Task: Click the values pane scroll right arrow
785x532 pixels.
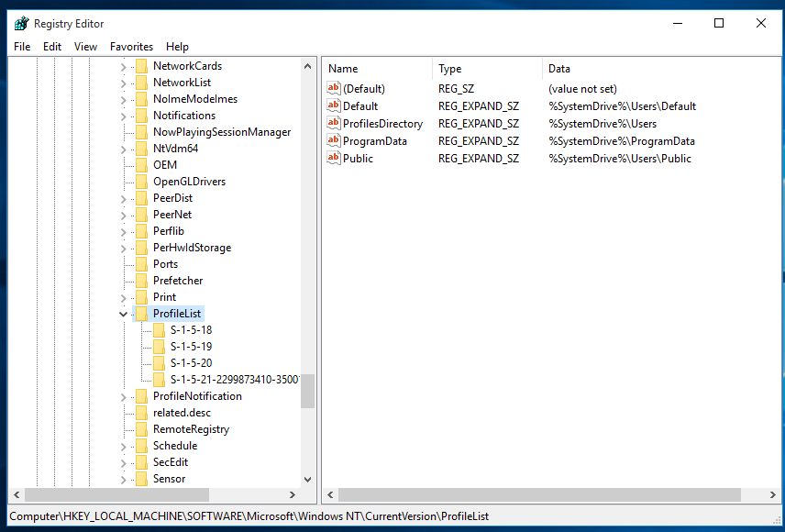Action: (x=772, y=494)
